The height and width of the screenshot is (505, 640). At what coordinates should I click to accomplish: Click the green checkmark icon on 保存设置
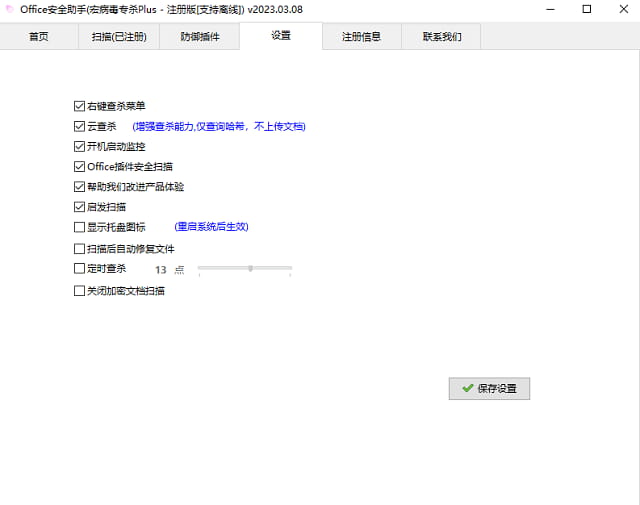coord(467,388)
